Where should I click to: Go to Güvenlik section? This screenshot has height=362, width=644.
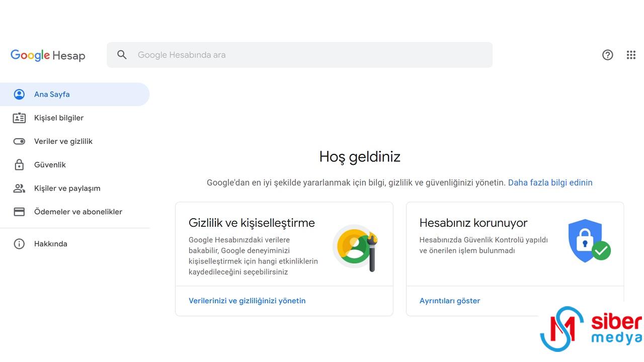coord(74,164)
